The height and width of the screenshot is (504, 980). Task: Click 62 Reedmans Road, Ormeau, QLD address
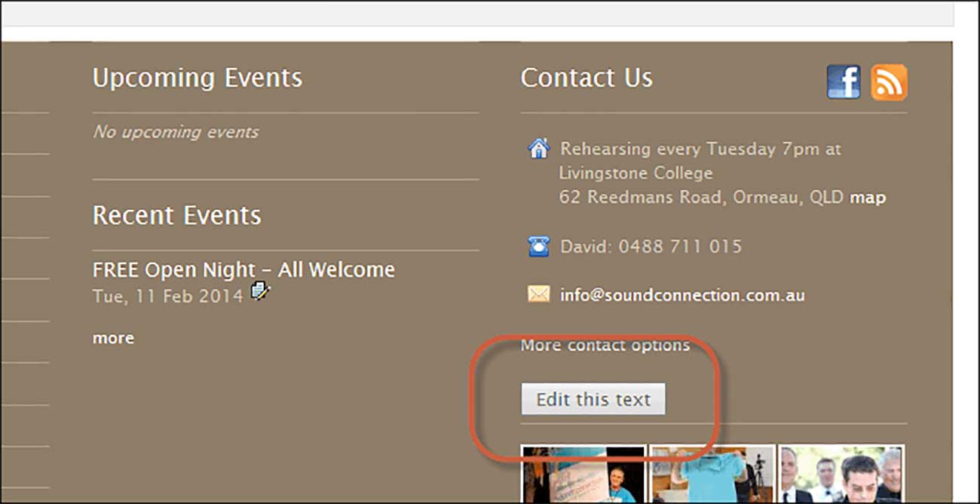(702, 198)
